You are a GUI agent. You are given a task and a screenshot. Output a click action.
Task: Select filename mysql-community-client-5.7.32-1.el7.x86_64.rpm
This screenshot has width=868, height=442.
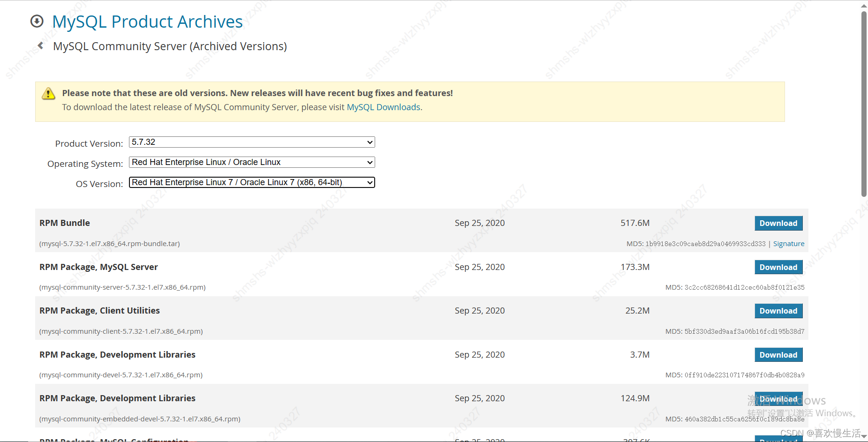121,331
